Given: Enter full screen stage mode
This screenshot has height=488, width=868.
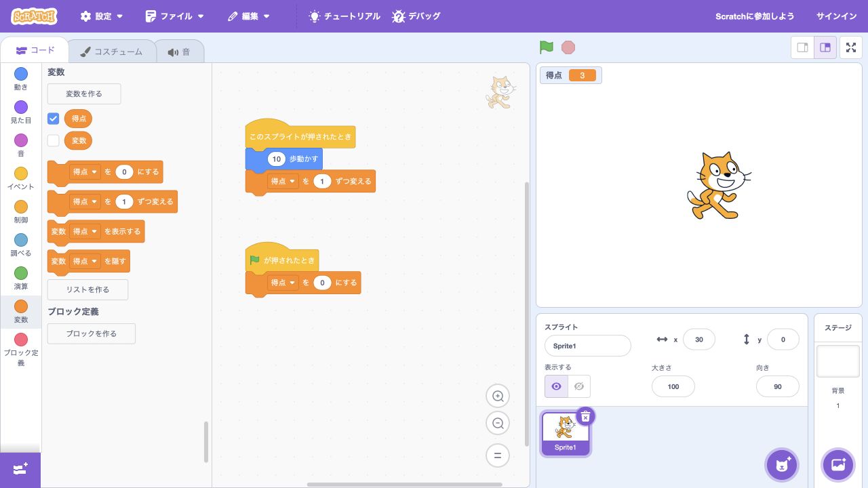Looking at the screenshot, I should coord(851,47).
